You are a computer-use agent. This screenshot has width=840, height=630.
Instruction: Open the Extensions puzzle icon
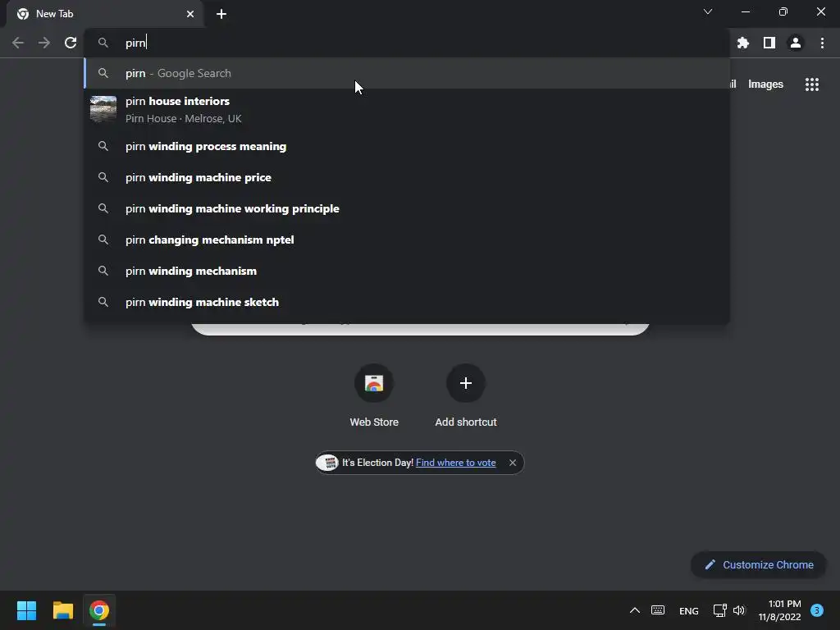pos(743,43)
